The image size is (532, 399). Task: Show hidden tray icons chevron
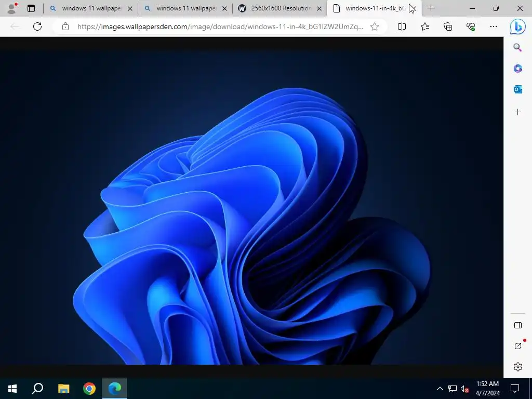click(440, 389)
